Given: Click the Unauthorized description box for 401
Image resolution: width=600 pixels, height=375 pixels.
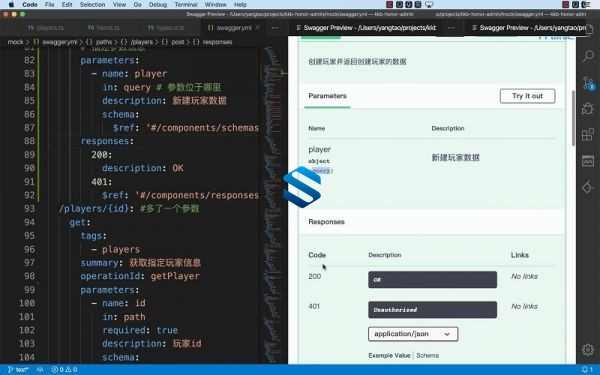Looking at the screenshot, I should click(432, 310).
